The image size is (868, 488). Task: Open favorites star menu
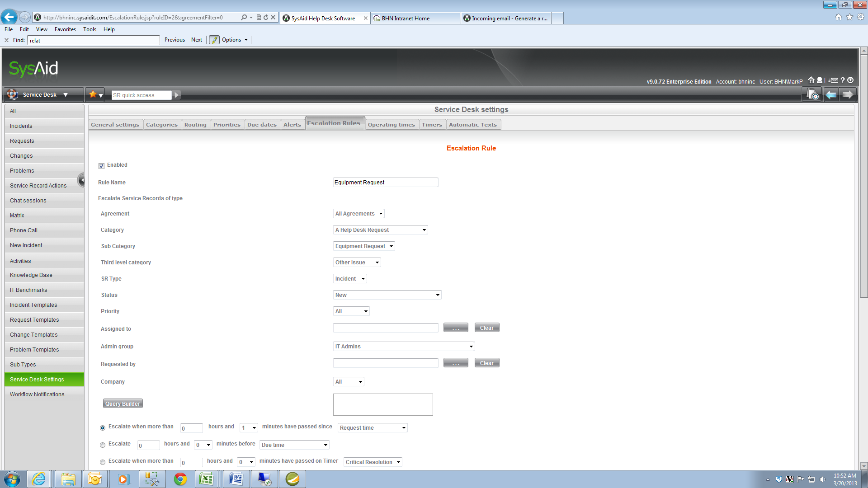point(95,94)
